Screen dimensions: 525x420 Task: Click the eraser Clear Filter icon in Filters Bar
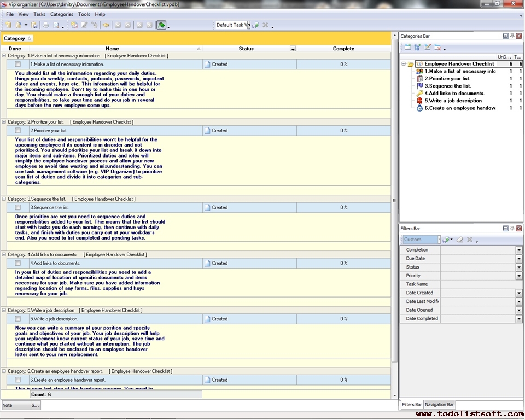460,240
